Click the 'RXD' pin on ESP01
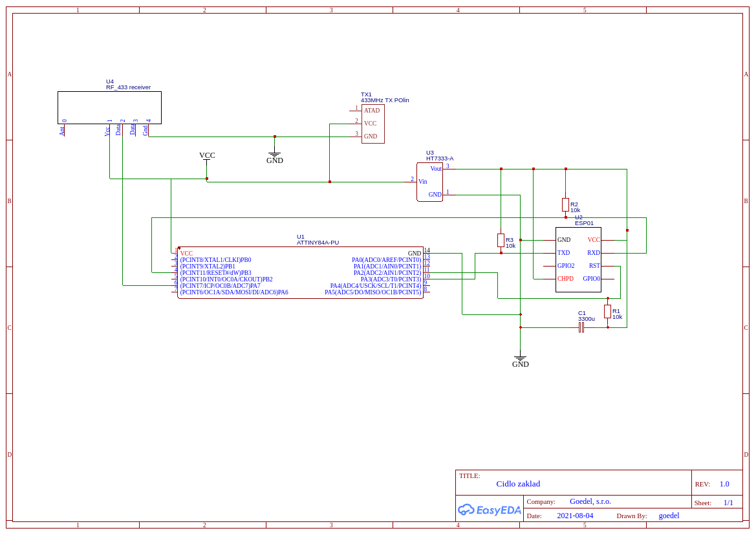The image size is (756, 535). coord(594,253)
